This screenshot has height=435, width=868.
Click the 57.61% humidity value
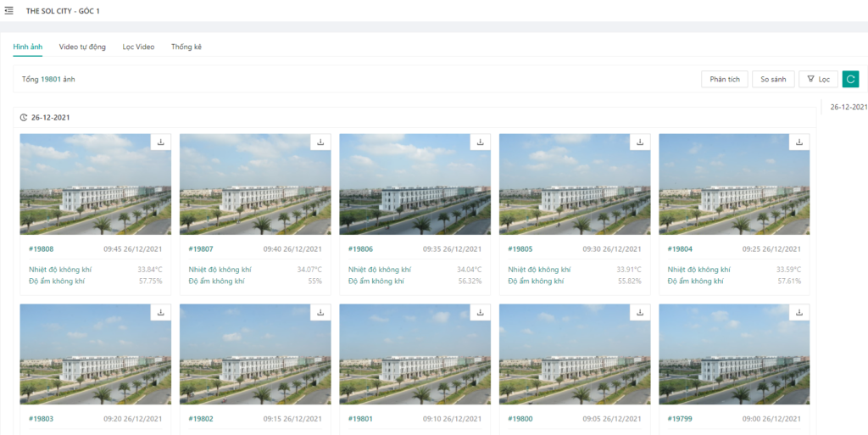pyautogui.click(x=789, y=282)
